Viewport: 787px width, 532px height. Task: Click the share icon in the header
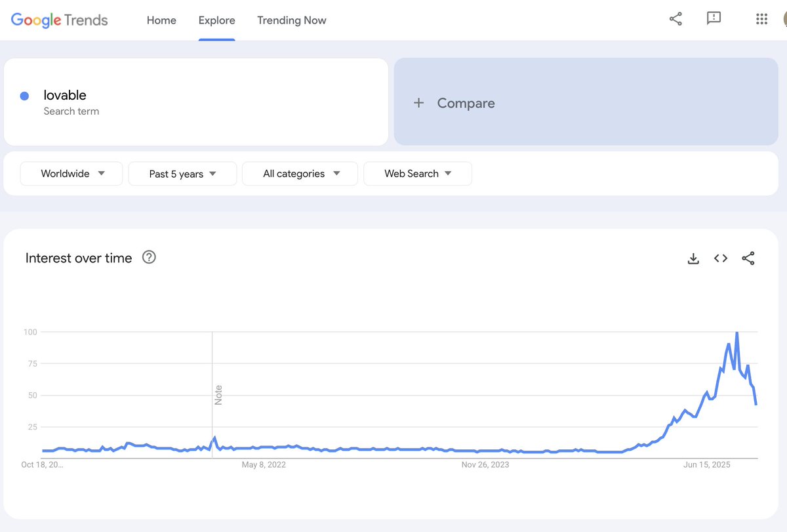coord(676,19)
